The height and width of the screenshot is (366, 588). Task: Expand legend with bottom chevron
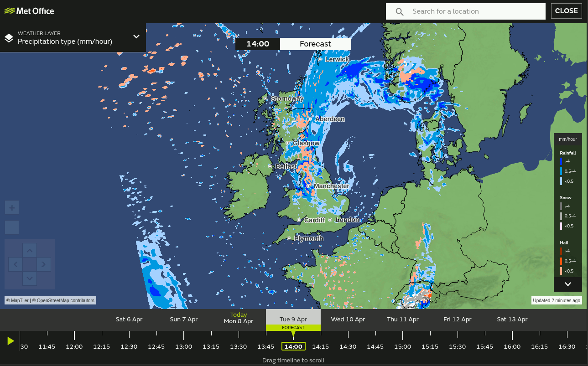click(x=568, y=284)
